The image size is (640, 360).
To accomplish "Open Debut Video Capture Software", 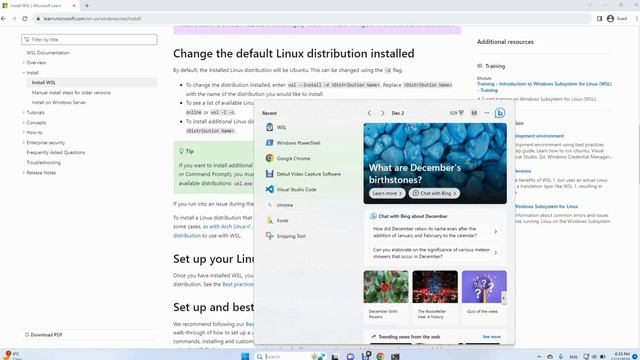I will pyautogui.click(x=303, y=174).
